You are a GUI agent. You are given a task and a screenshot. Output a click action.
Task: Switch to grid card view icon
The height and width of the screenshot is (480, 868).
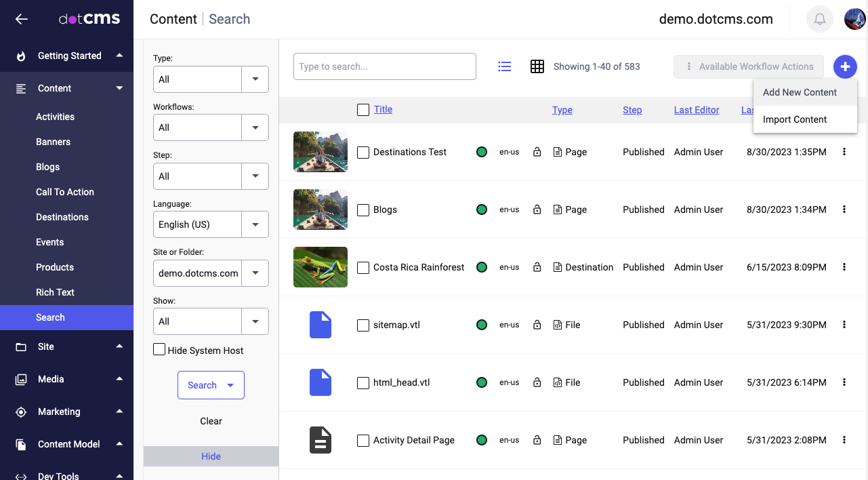coord(537,66)
